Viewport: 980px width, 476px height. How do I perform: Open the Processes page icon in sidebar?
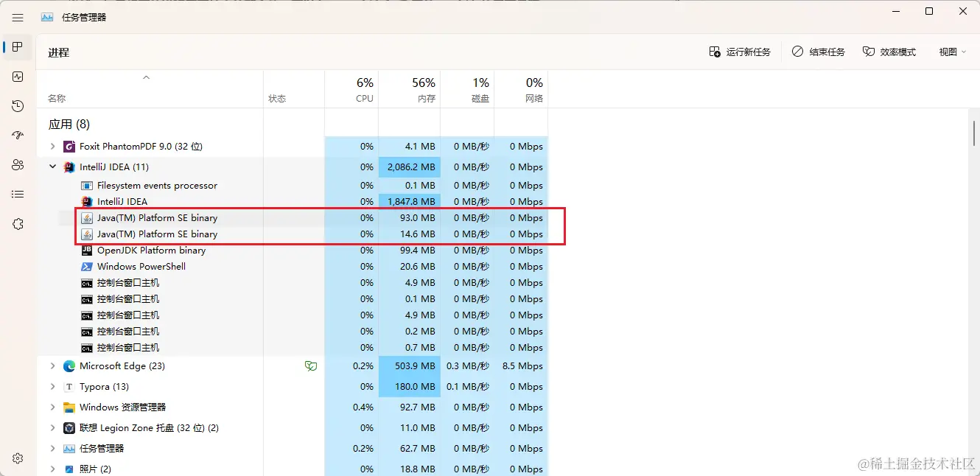click(x=18, y=47)
